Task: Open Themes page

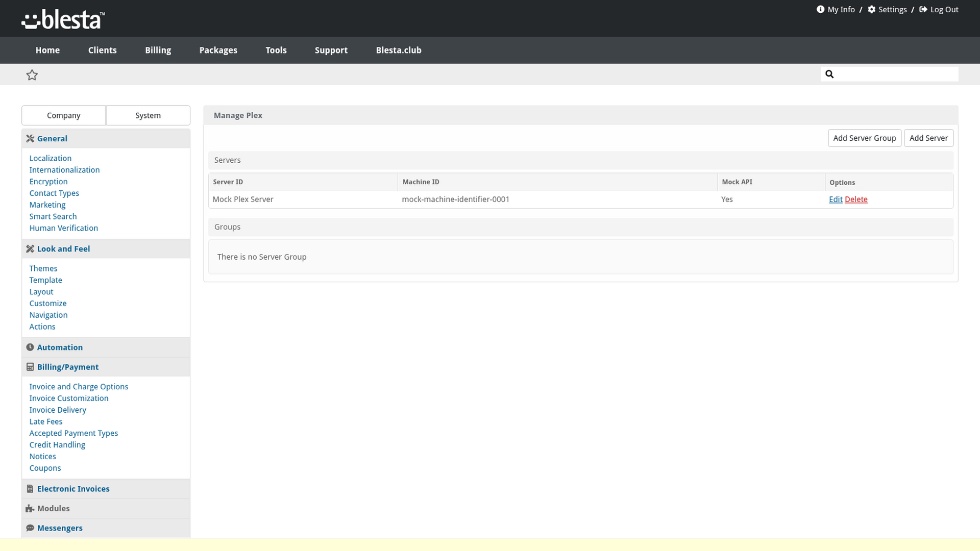Action: pos(43,268)
